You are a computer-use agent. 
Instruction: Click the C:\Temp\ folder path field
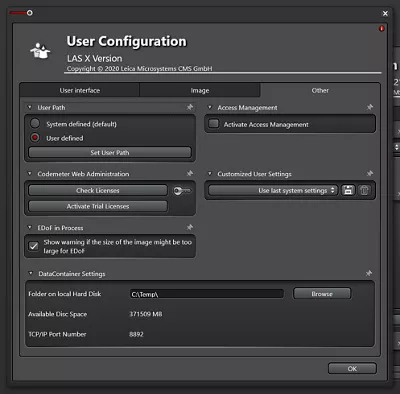(x=207, y=294)
